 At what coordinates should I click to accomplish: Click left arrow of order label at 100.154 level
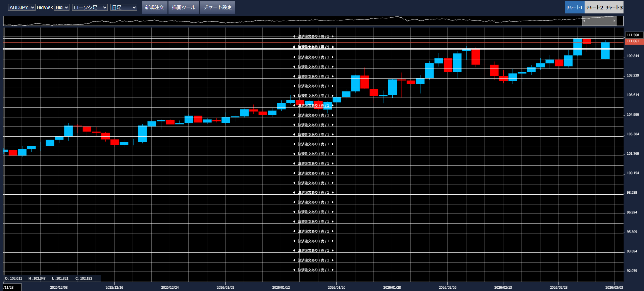(294, 173)
